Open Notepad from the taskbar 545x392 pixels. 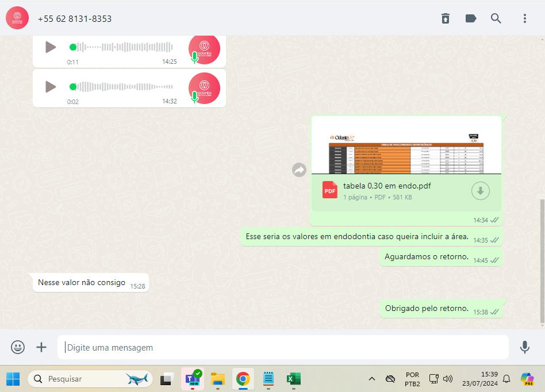pyautogui.click(x=268, y=379)
